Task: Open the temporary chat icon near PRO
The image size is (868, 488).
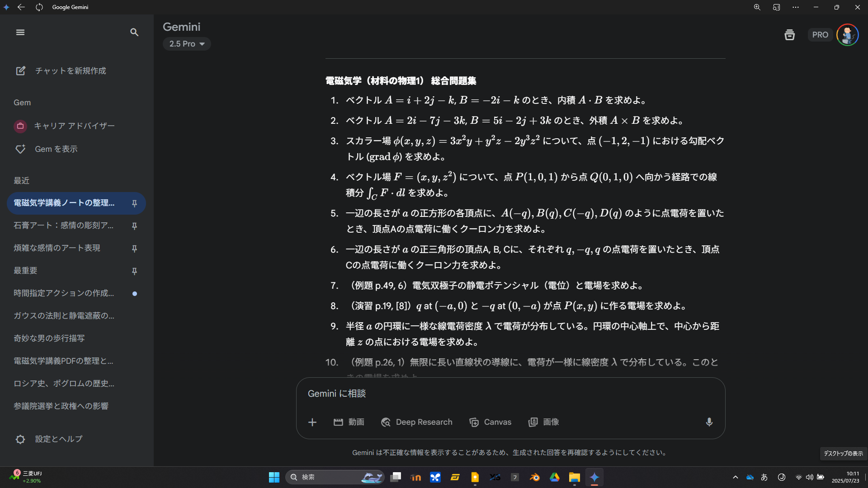Action: 789,35
